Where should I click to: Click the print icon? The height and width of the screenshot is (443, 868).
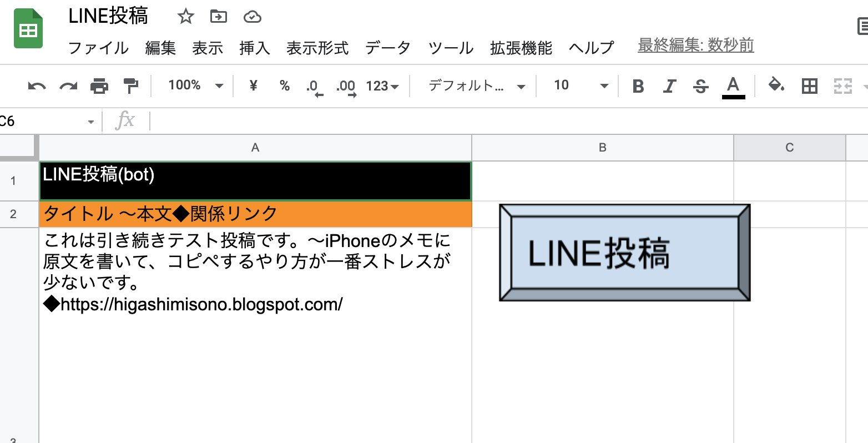click(99, 86)
